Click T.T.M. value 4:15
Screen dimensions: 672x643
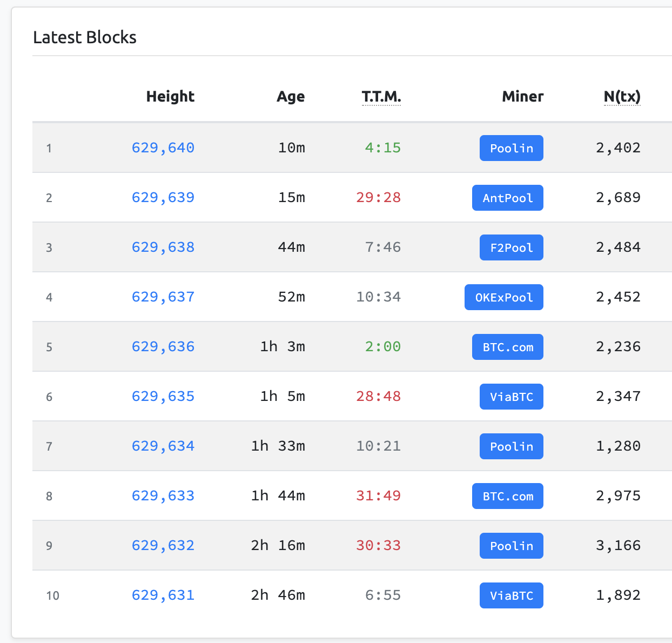click(383, 148)
